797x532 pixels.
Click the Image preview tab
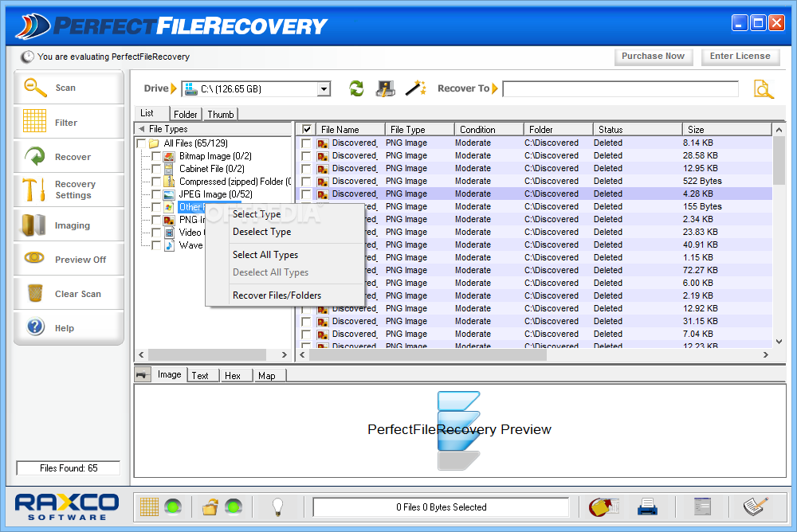click(x=170, y=374)
